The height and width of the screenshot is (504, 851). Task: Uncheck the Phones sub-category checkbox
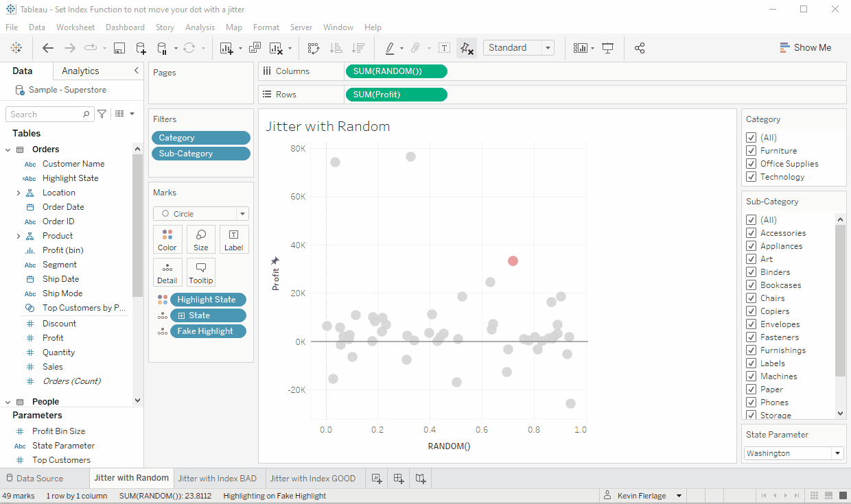click(x=751, y=402)
